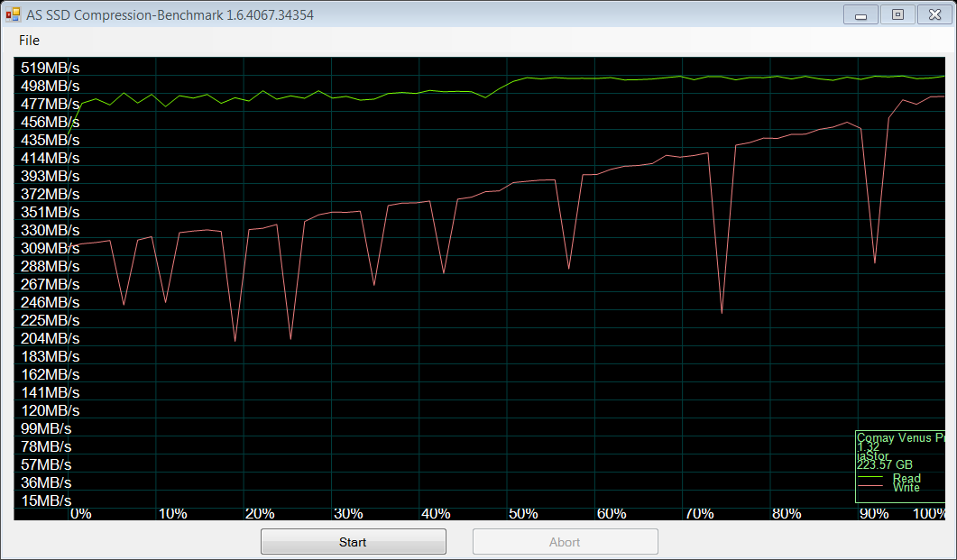Click the disabled Abort button
The image size is (957, 560).
coord(566,542)
